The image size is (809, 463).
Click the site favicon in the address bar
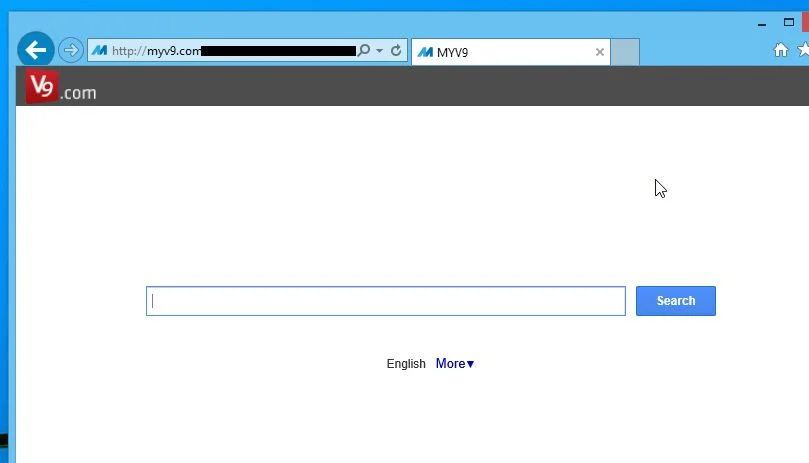click(x=99, y=51)
